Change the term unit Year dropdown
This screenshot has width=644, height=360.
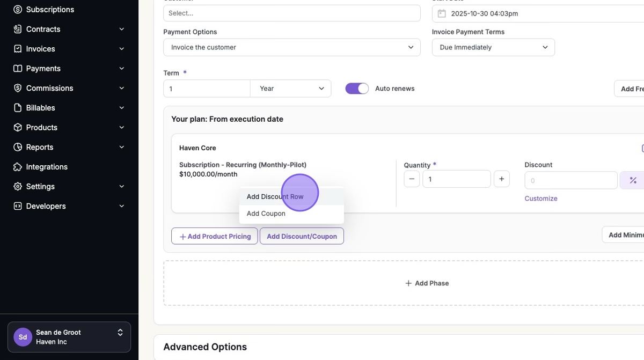290,89
